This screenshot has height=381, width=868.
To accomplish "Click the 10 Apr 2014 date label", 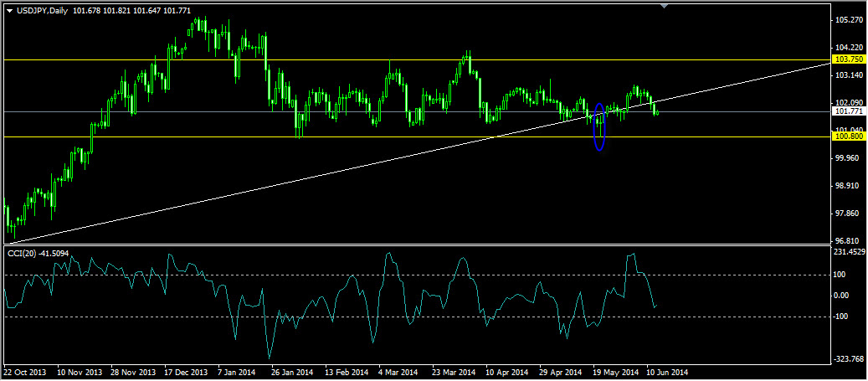I will pyautogui.click(x=507, y=372).
